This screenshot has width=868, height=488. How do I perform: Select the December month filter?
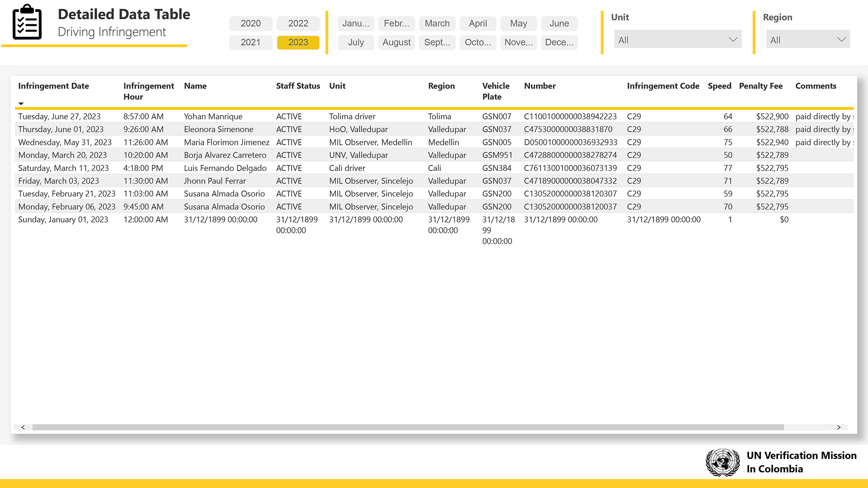coord(559,43)
